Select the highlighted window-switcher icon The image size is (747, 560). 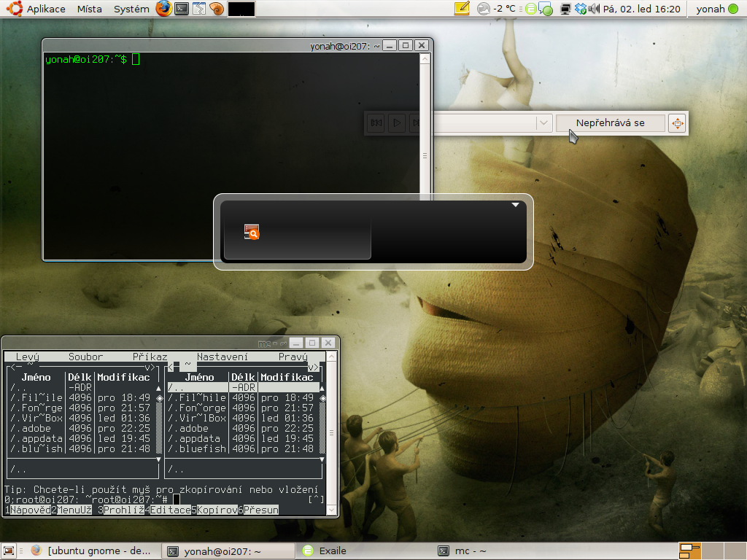point(252,232)
